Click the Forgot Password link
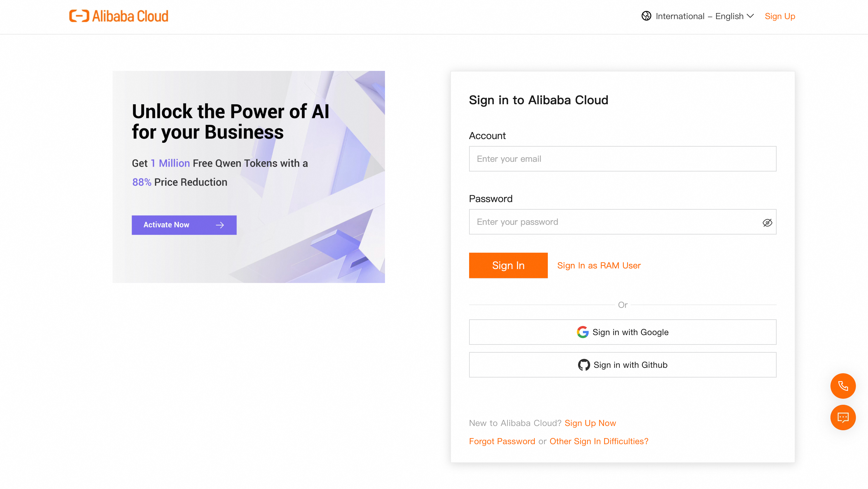Image resolution: width=868 pixels, height=489 pixels. pos(502,441)
